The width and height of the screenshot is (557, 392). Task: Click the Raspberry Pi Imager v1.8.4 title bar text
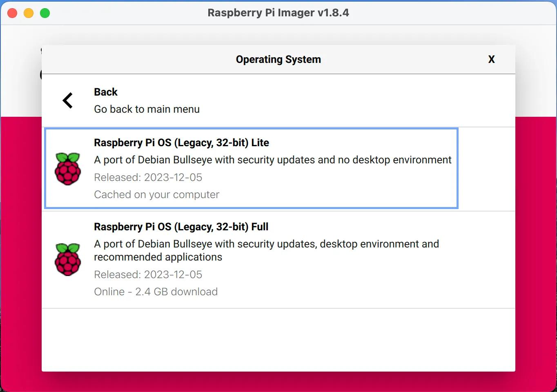(278, 13)
